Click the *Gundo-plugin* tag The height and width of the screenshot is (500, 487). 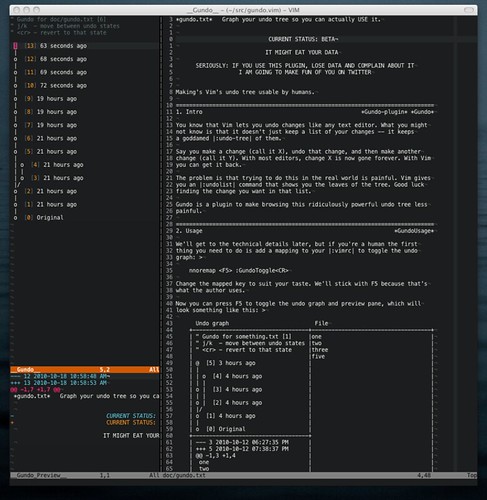click(x=384, y=112)
